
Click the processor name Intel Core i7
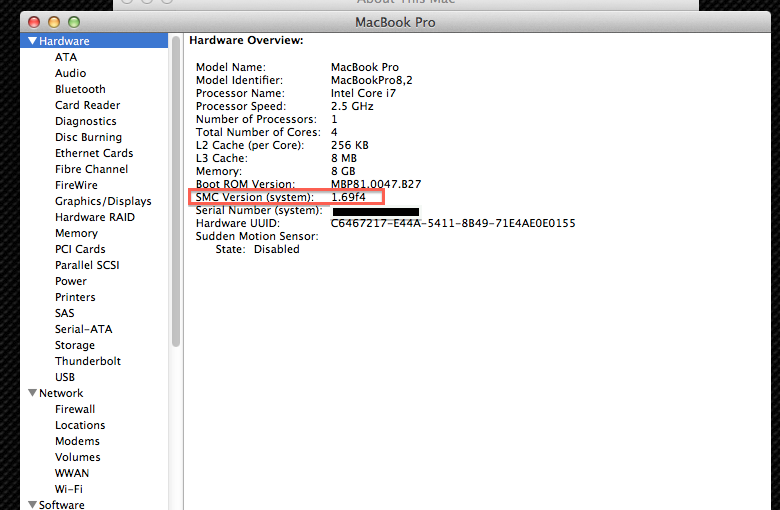click(363, 93)
